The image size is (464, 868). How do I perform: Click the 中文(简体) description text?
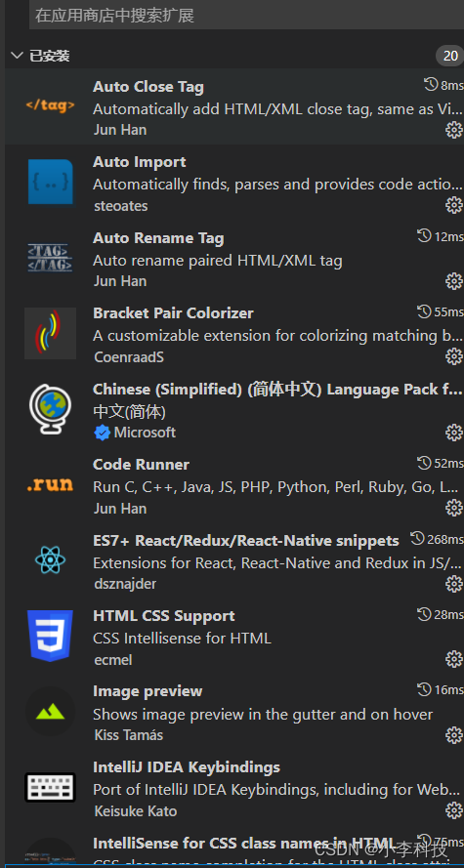click(x=130, y=412)
